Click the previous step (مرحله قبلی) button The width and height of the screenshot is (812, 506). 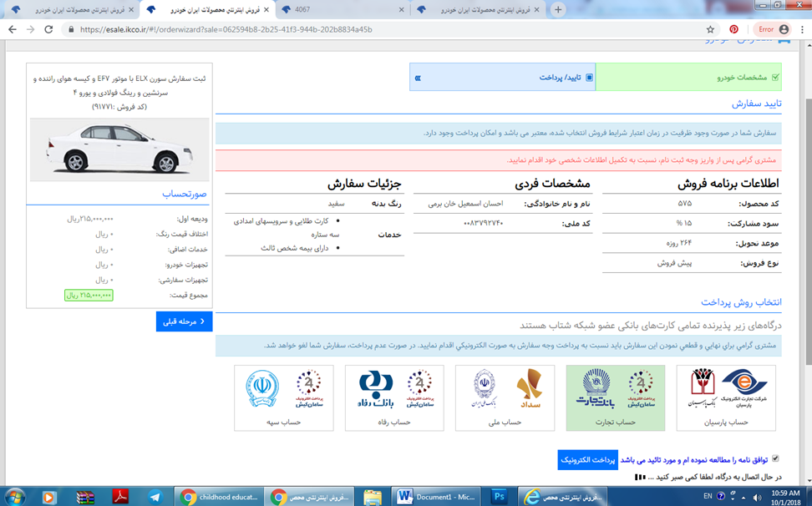click(x=184, y=321)
